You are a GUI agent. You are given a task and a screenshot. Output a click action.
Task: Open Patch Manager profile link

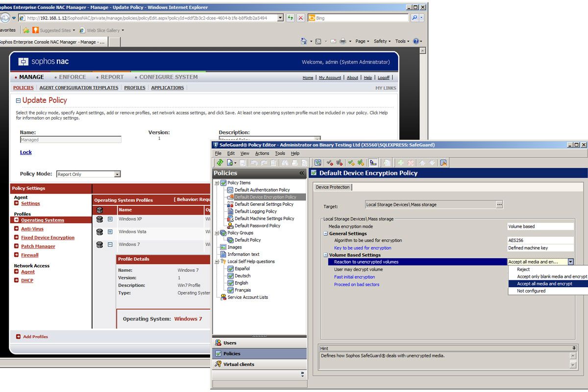coord(38,246)
